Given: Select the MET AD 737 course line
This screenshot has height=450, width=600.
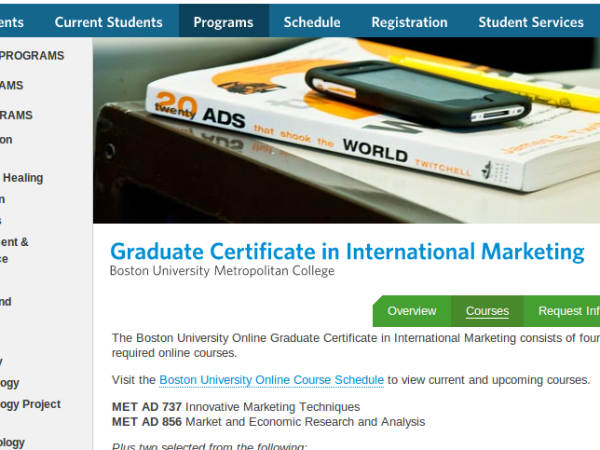Looking at the screenshot, I should point(236,407).
